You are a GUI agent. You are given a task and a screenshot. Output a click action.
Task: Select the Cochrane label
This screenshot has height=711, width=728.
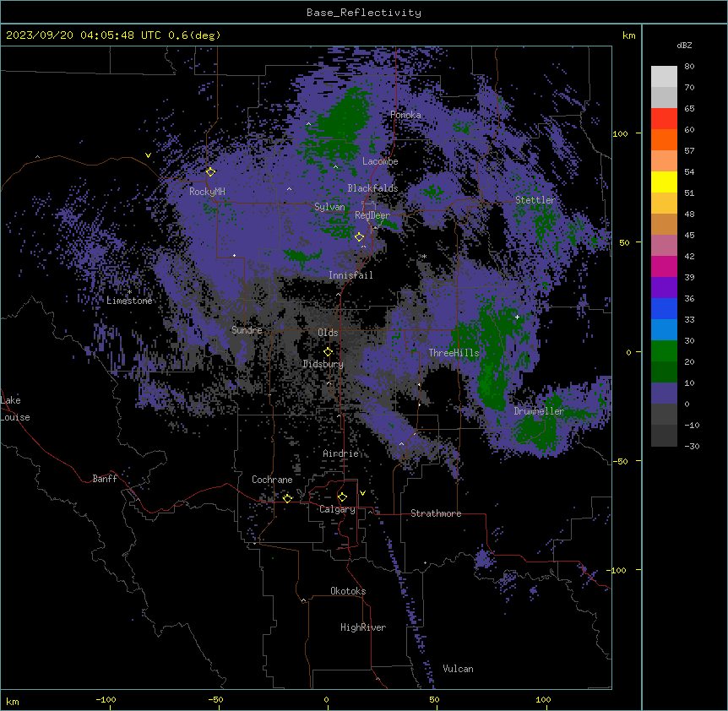pos(272,480)
